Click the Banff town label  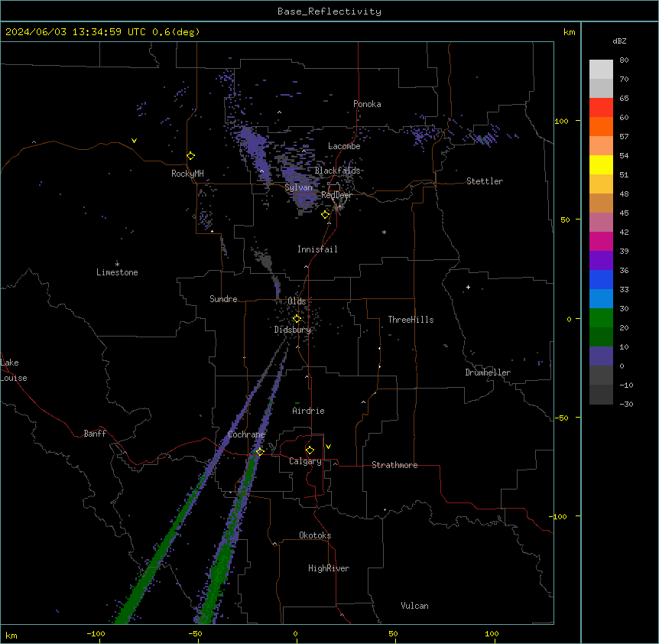[95, 434]
